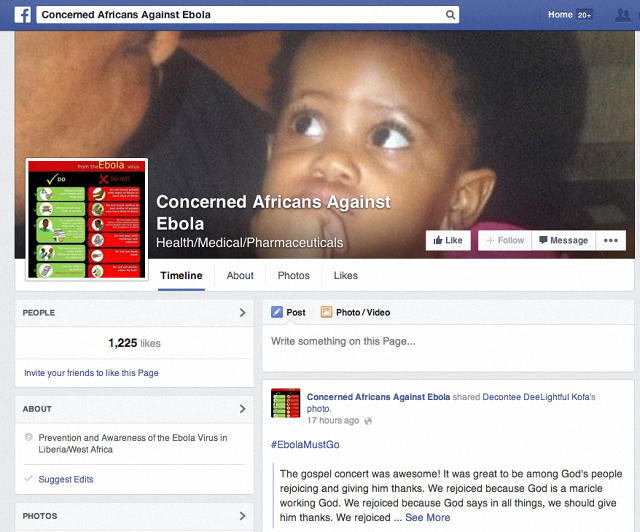This screenshot has width=640, height=532.
Task: Click the Facebook logo icon
Action: 23,15
